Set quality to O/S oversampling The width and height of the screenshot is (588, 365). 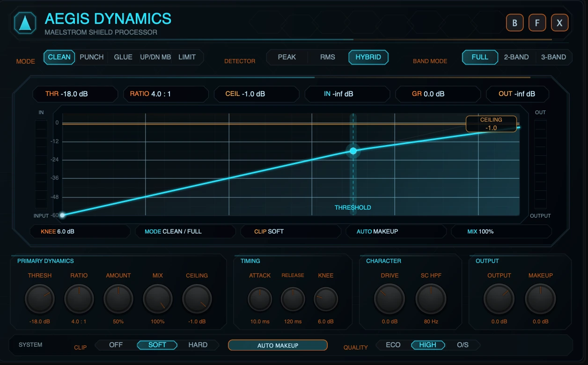click(x=463, y=345)
